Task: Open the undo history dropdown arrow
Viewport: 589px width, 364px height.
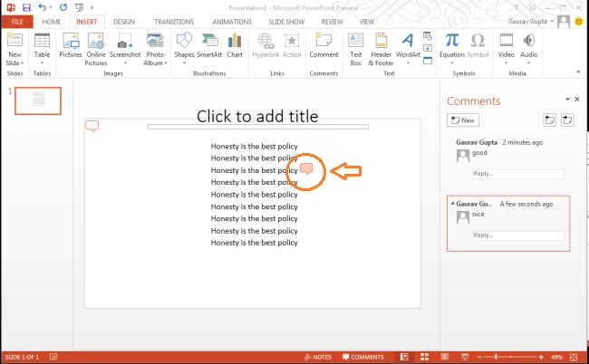Action: click(51, 7)
